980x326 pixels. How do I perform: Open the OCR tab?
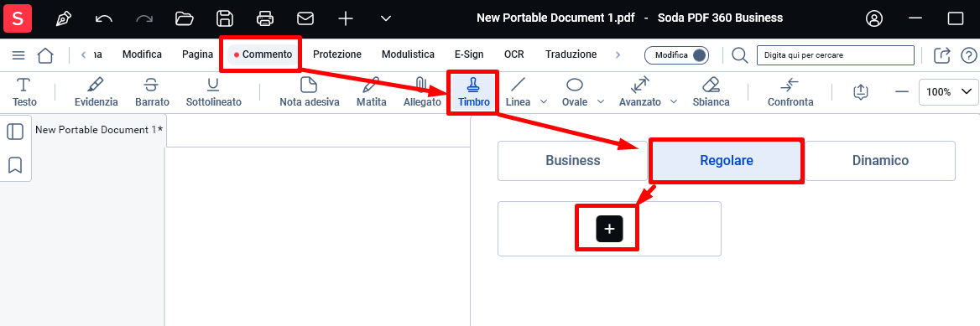coord(513,54)
